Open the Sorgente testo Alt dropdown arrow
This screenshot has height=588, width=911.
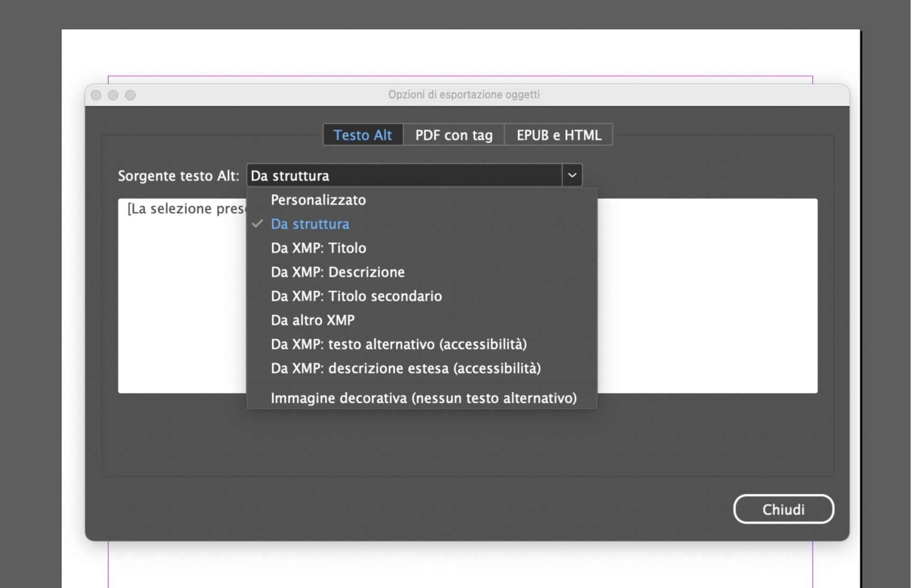pos(572,175)
